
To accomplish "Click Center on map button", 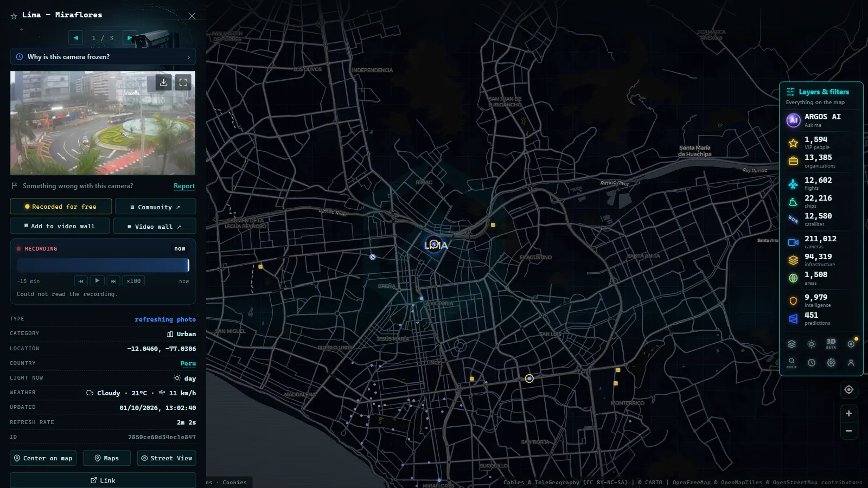I will [43, 458].
